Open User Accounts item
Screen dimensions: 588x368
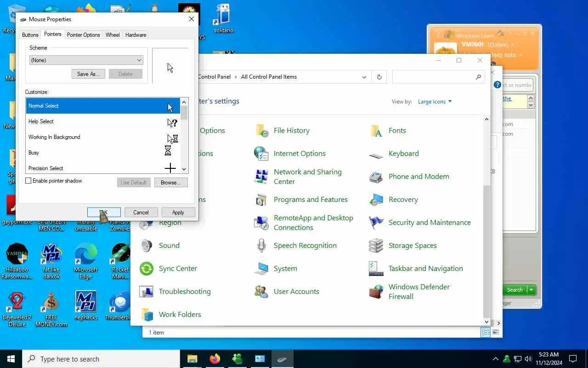pyautogui.click(x=287, y=292)
